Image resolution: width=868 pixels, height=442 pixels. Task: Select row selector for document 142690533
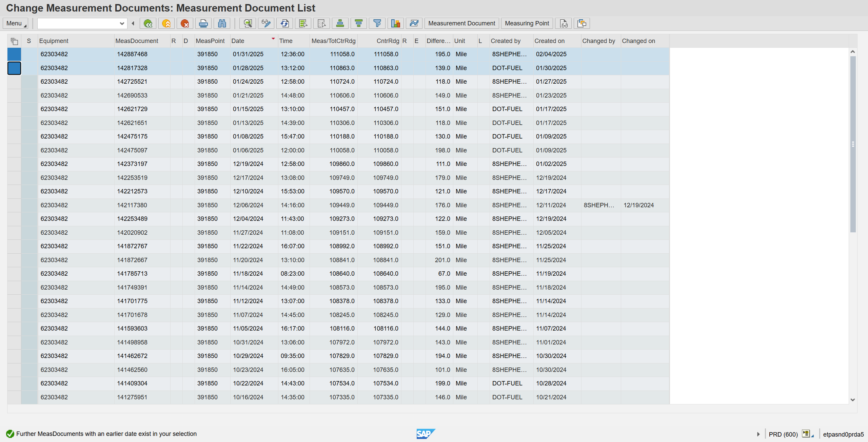pos(14,96)
